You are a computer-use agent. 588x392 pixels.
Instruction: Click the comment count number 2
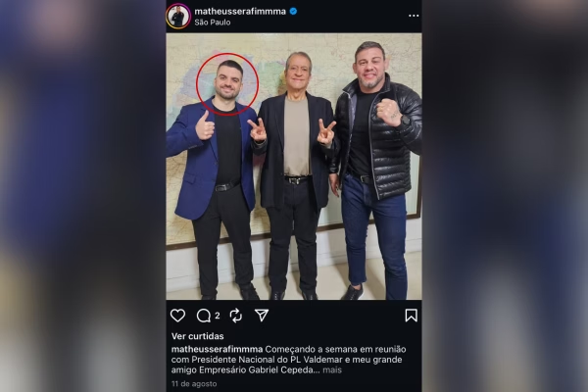pyautogui.click(x=218, y=316)
